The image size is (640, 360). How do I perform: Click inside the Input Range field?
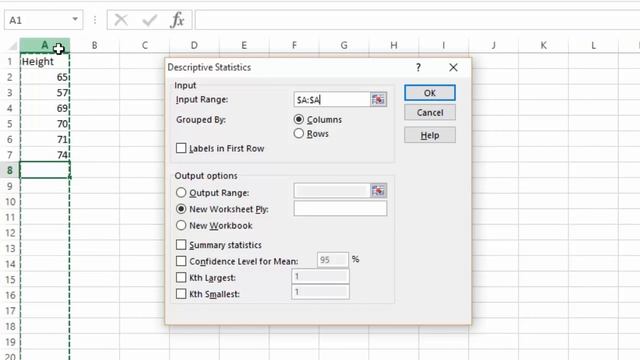coord(332,100)
